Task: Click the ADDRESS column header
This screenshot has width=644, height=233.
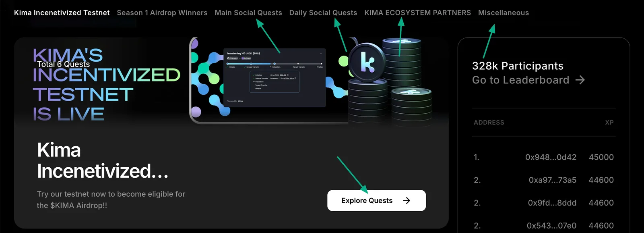Action: pyautogui.click(x=489, y=123)
